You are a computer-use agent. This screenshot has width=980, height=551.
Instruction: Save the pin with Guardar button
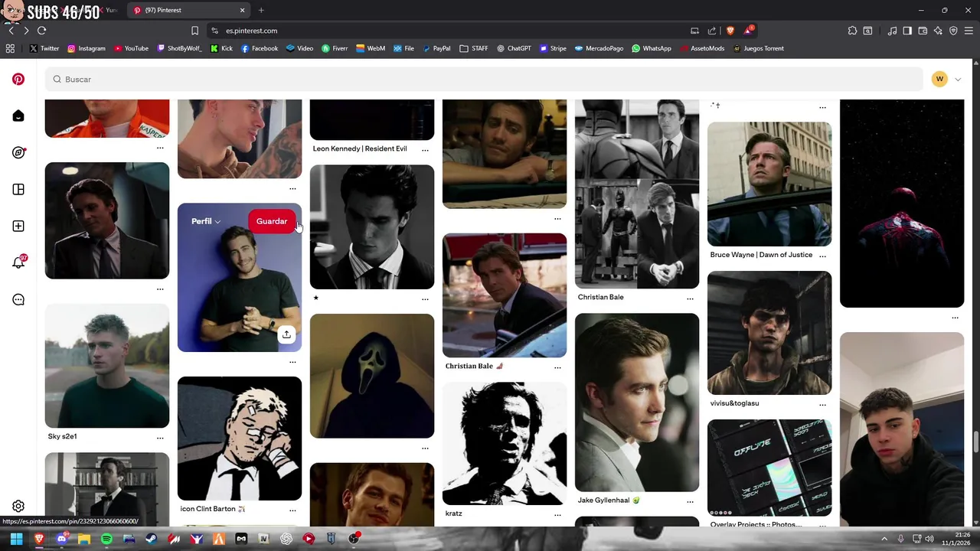(272, 221)
